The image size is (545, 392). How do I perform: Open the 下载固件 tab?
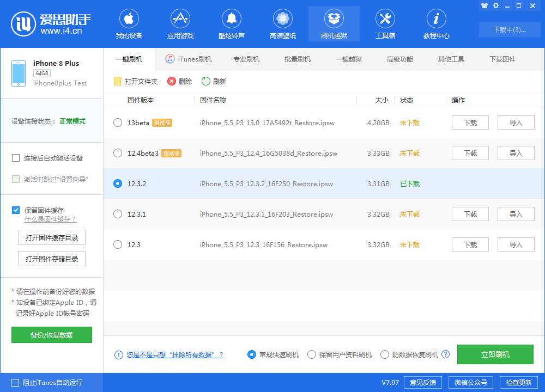click(x=502, y=58)
